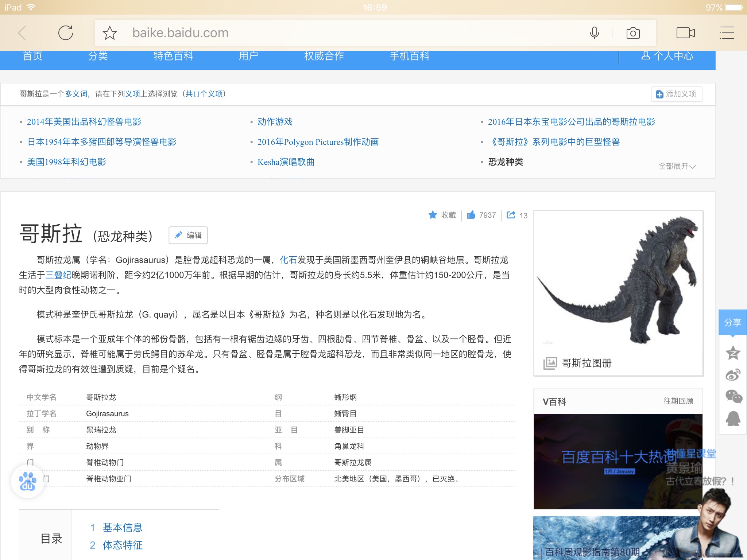Go to 个人中心 user center
The width and height of the screenshot is (747, 560).
pyautogui.click(x=667, y=56)
